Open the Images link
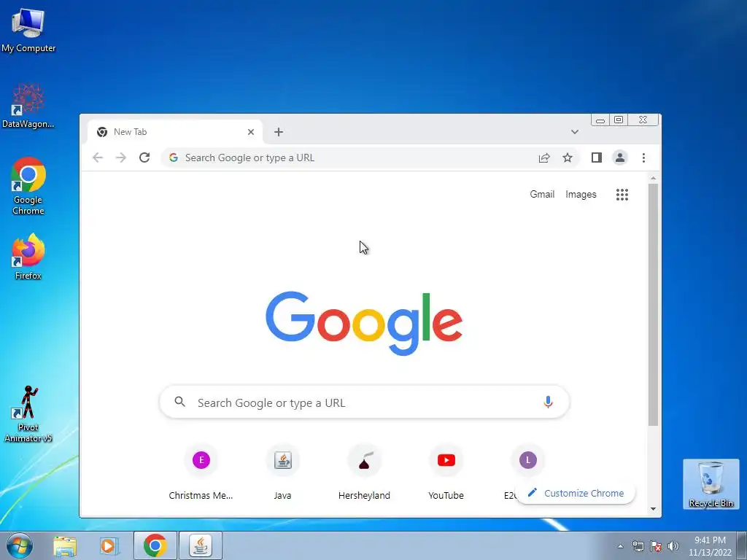This screenshot has width=747, height=560. point(581,194)
